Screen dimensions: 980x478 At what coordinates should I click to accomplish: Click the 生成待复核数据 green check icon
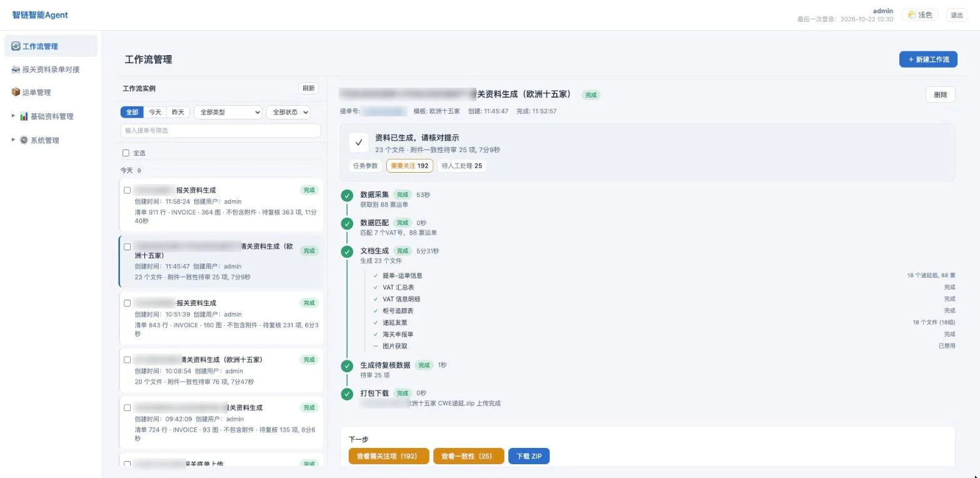tap(347, 366)
